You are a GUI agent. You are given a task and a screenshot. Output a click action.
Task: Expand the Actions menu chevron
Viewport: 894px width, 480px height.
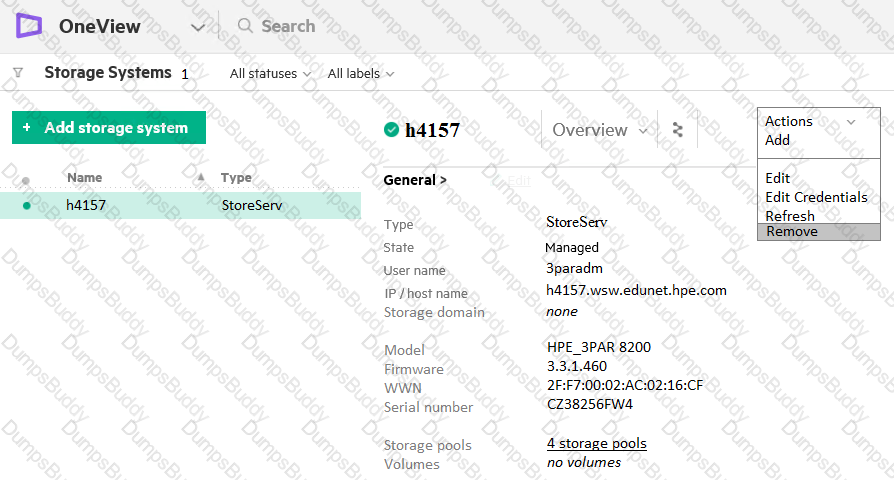[x=851, y=122]
